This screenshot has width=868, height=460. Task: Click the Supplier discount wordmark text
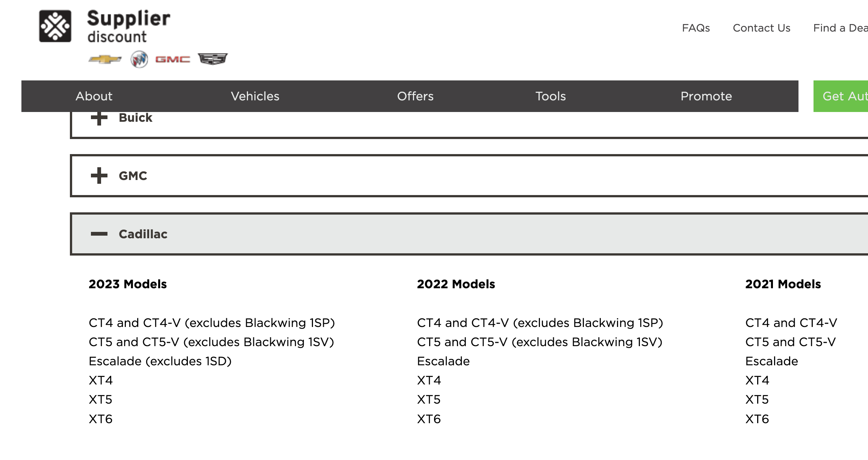pos(129,26)
